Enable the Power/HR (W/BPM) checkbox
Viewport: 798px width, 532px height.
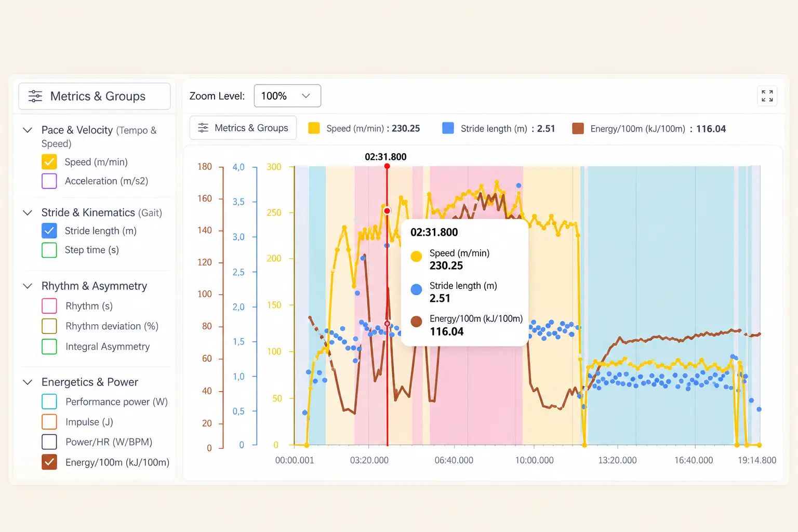49,442
